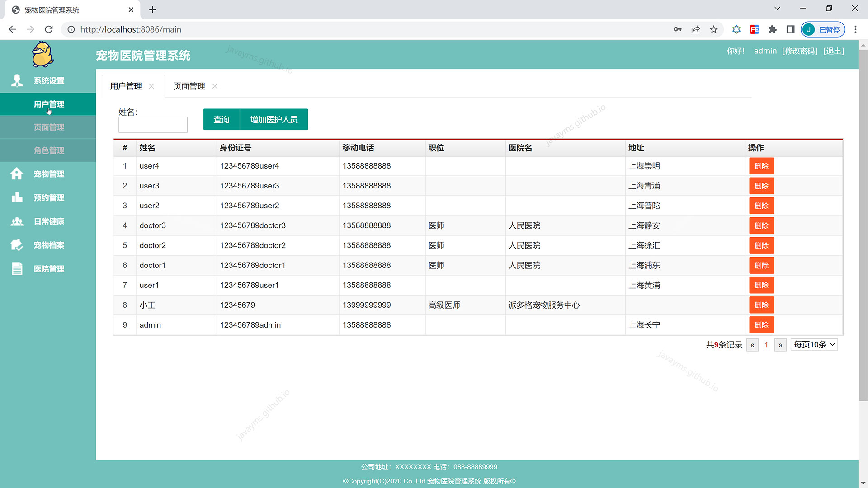Select 用户管理 in the sidebar

tap(48, 104)
